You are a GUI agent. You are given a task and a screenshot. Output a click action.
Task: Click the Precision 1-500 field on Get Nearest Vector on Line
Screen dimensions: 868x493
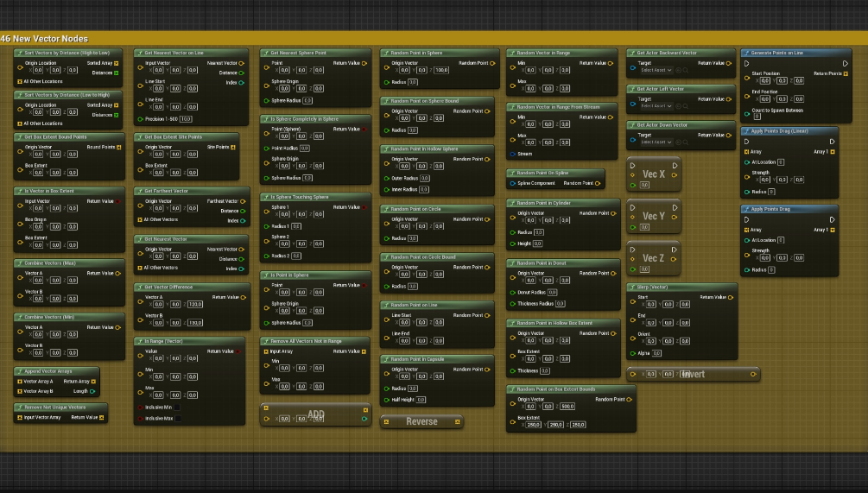[x=186, y=119]
